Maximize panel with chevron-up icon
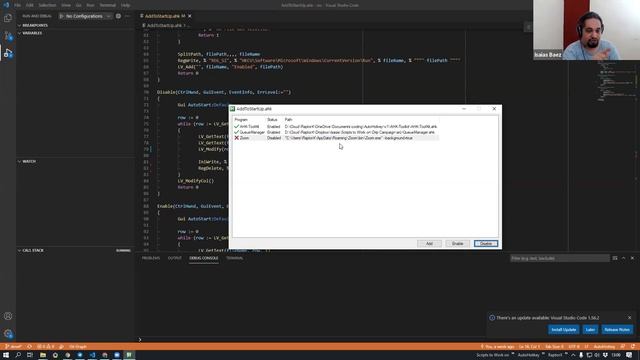640x360 pixels. coord(623,258)
